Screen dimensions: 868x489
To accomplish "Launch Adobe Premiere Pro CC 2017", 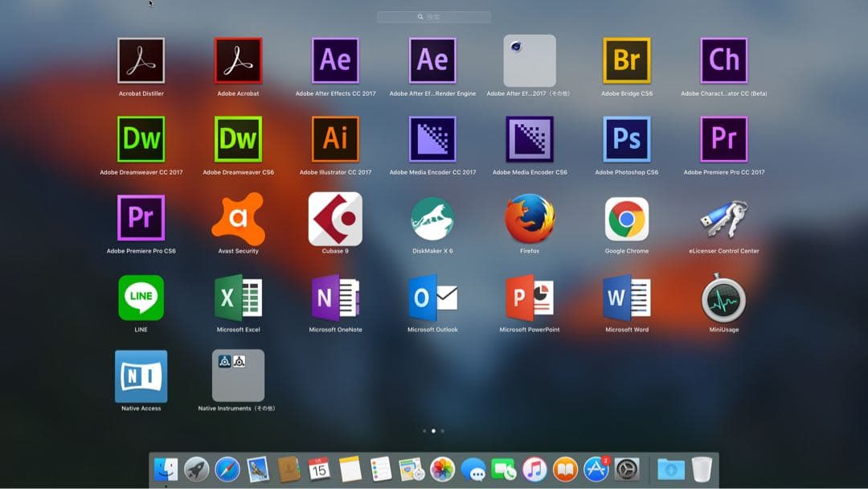I will point(723,140).
